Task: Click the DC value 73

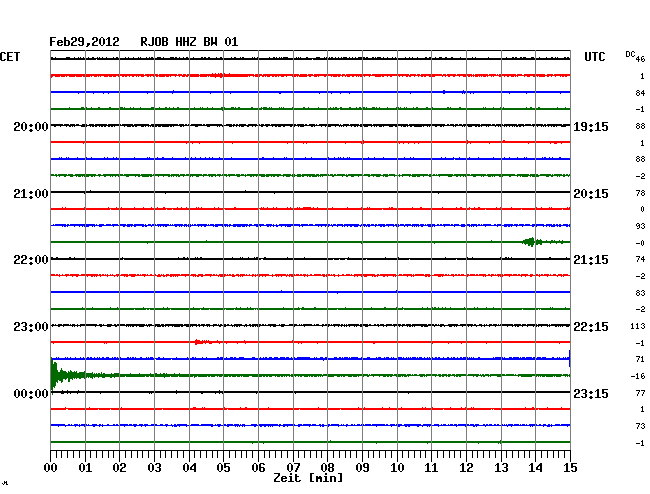Action: (640, 426)
